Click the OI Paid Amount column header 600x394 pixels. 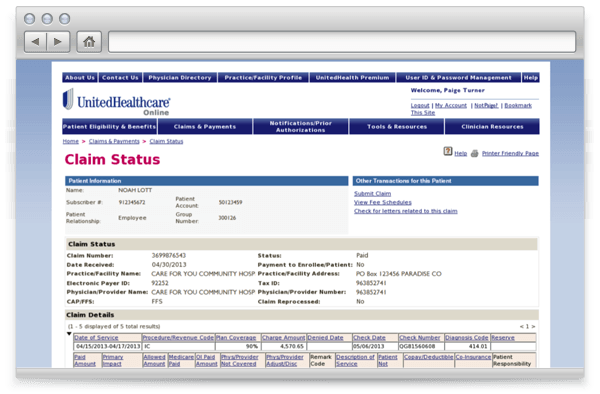click(207, 360)
